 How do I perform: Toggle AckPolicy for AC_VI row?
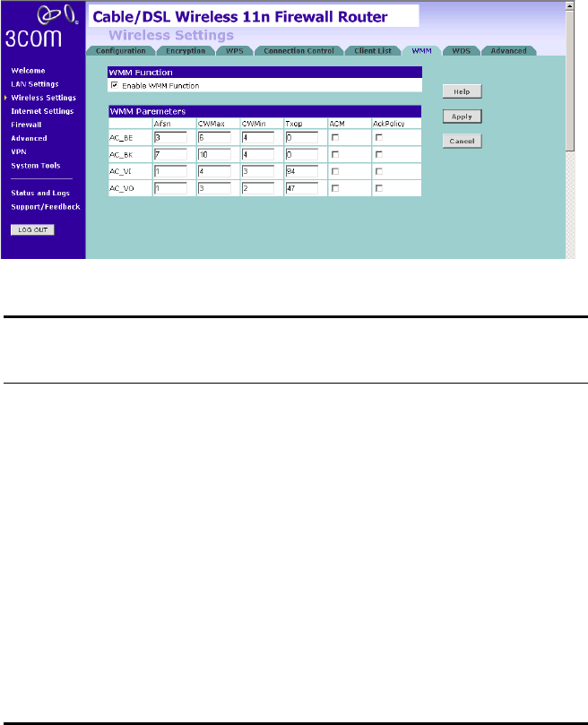tap(379, 171)
